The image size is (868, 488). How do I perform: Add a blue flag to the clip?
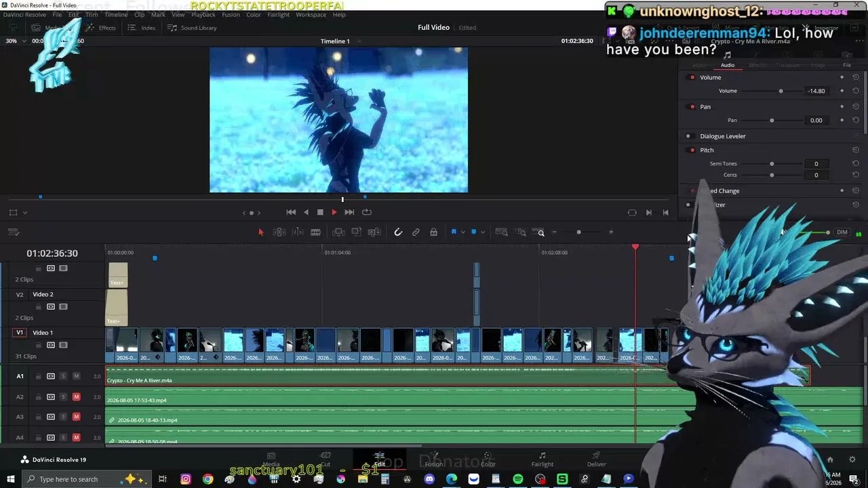[x=454, y=232]
